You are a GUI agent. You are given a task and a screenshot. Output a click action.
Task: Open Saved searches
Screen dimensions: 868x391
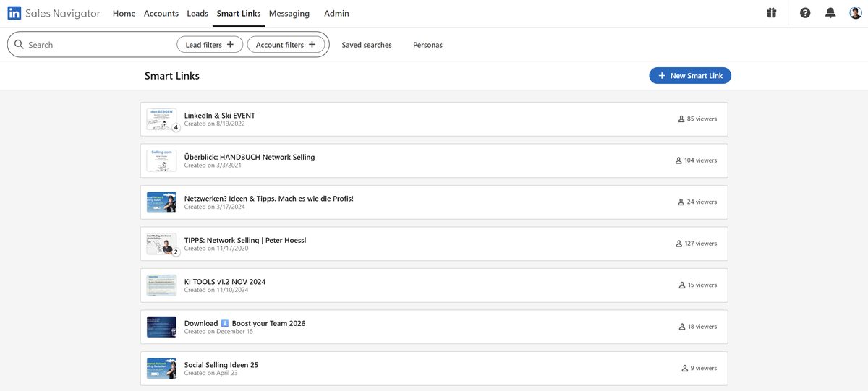pyautogui.click(x=367, y=45)
